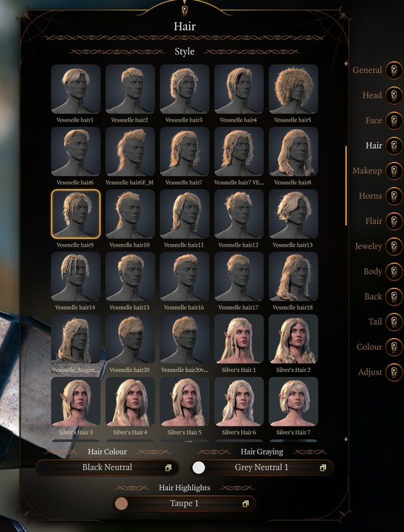This screenshot has width=404, height=532.
Task: Open the Face category icon
Action: click(x=394, y=120)
